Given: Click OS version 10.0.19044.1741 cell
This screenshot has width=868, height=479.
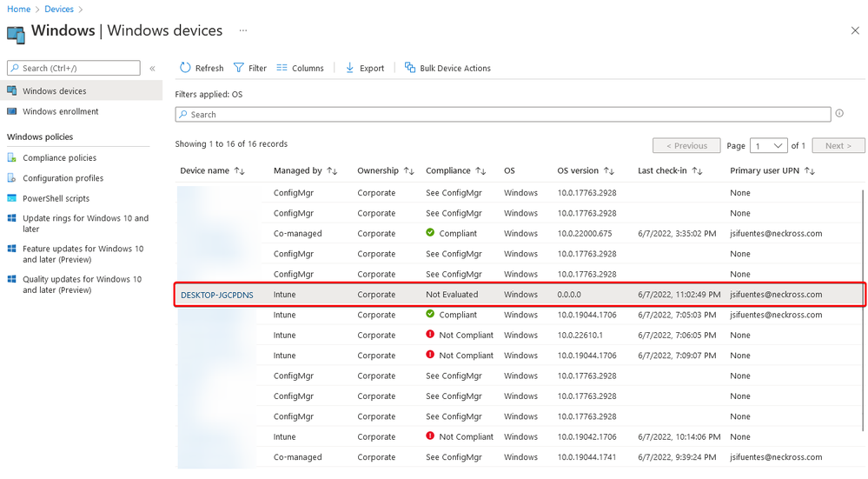Looking at the screenshot, I should (x=586, y=457).
